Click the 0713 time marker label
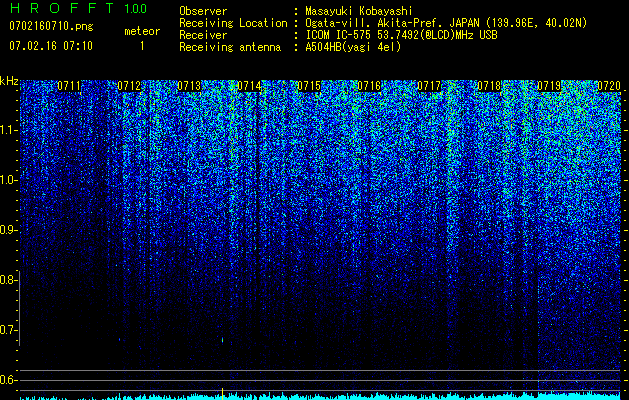Viewport: 629px width, 400px height. (189, 86)
